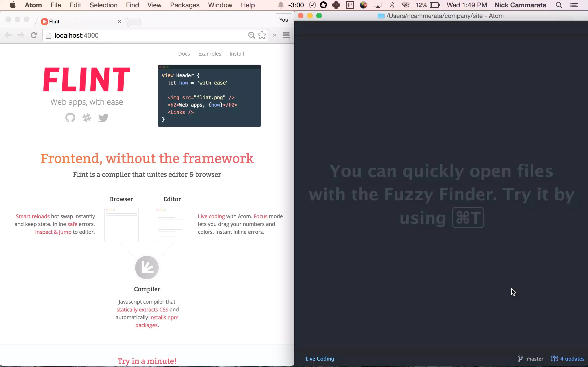Open the View menu

click(x=154, y=5)
